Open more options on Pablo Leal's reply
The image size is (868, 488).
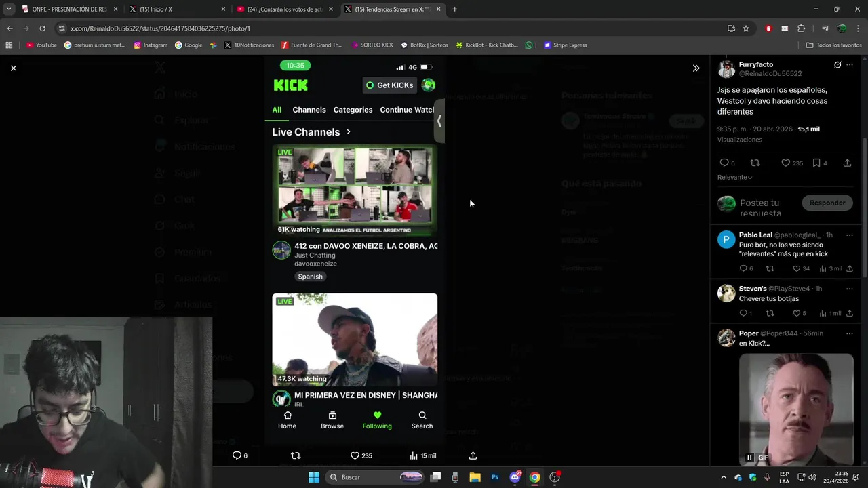click(x=849, y=235)
